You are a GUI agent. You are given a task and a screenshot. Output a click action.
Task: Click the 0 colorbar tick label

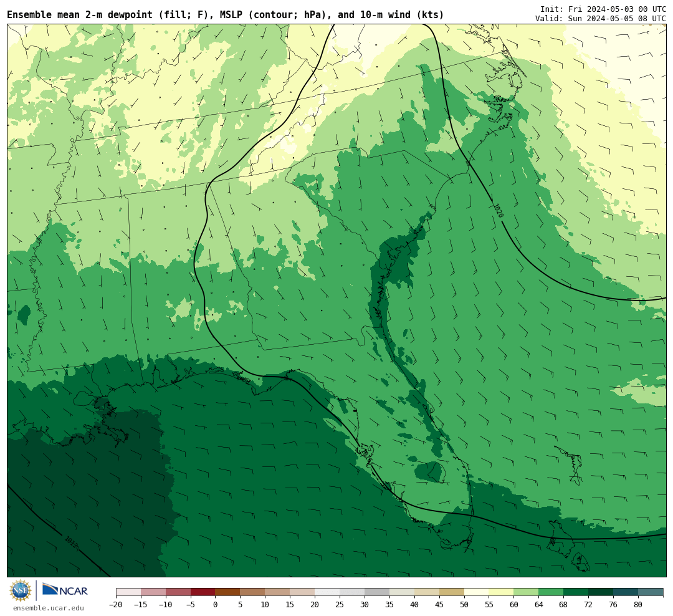(x=216, y=605)
